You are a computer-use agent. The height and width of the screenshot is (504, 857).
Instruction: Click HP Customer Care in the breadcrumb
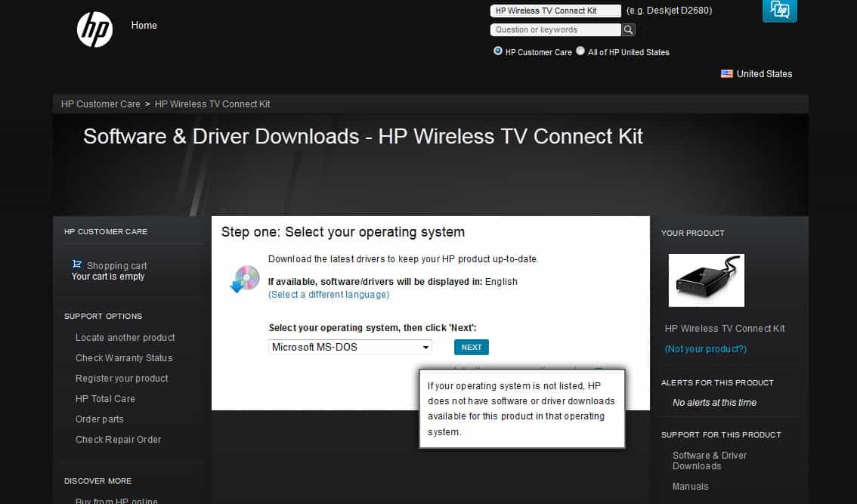click(x=101, y=104)
